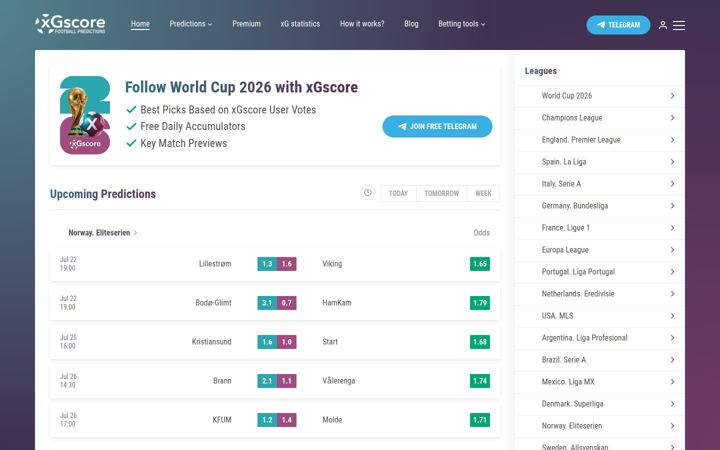The height and width of the screenshot is (450, 720).
Task: Click the chevron for Europa League
Action: coord(672,250)
